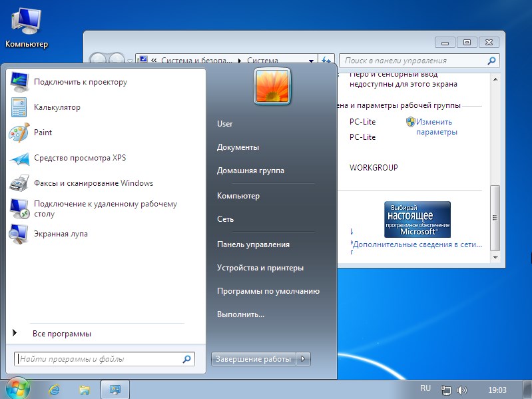The width and height of the screenshot is (532, 399).
Task: Open Internet Explorer from the taskbar
Action: click(54, 390)
